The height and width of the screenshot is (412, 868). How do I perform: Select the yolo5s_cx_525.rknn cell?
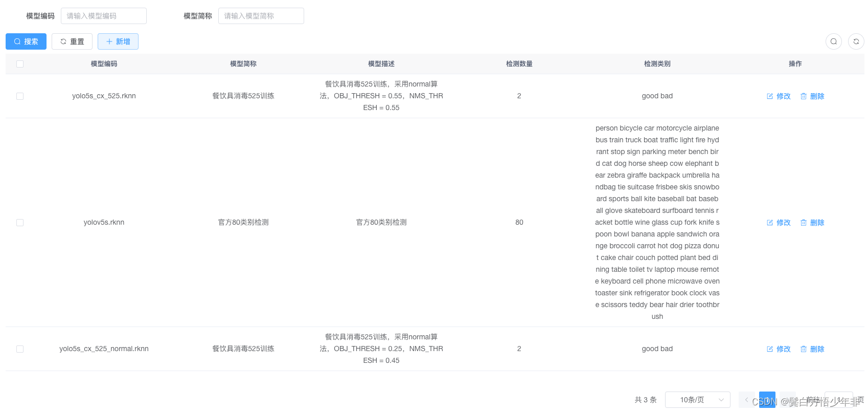(104, 96)
